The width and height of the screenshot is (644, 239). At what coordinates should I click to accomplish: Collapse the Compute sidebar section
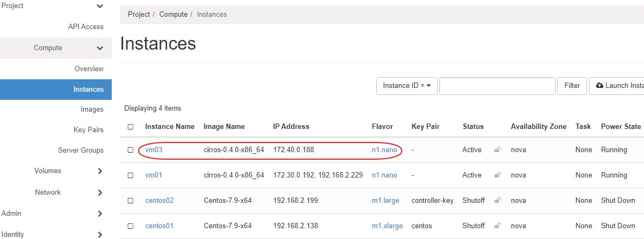click(x=100, y=48)
